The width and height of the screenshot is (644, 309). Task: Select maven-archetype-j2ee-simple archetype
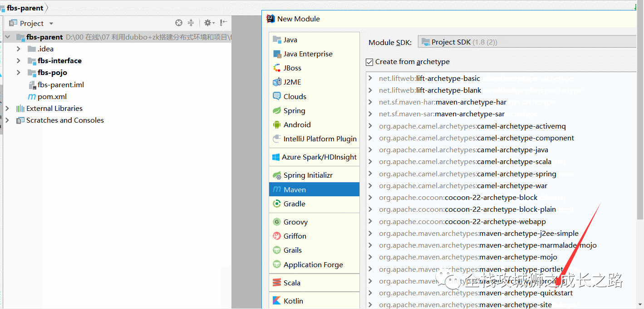point(479,233)
